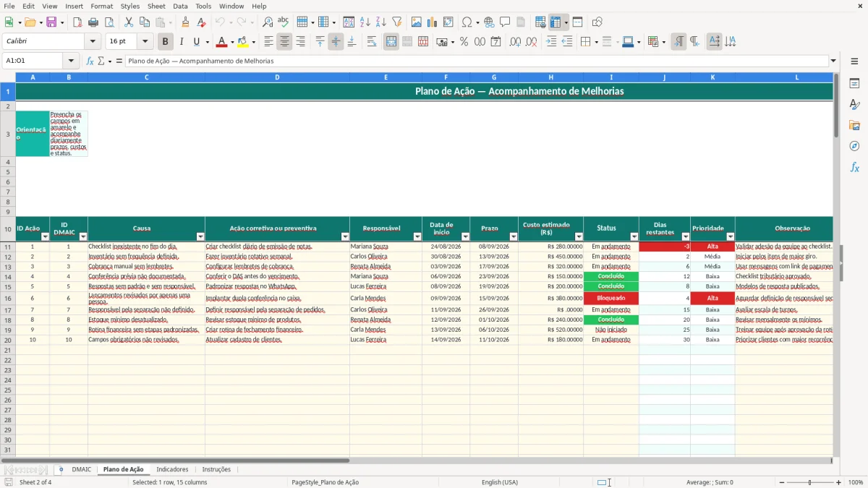Toggle Merge and Center Cells

[x=391, y=42]
